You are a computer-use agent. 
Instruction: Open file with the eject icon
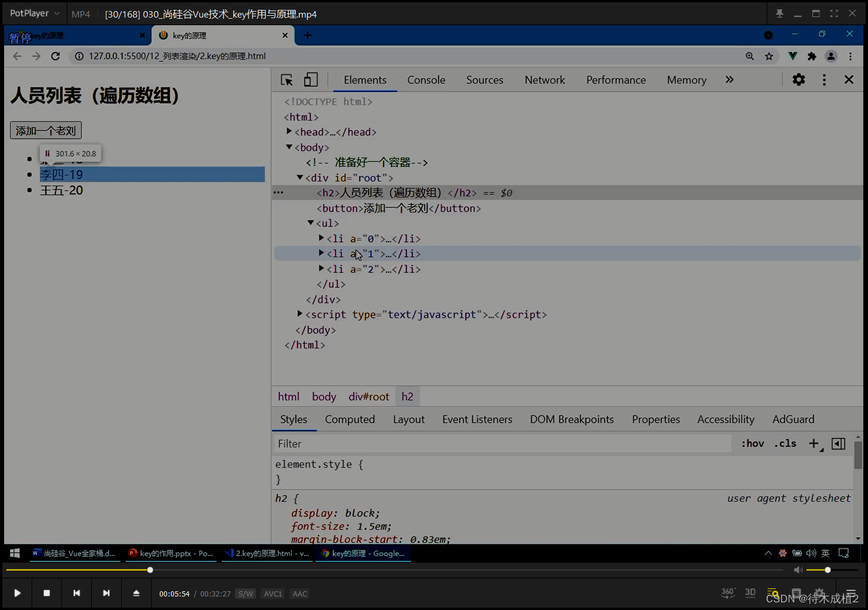pyautogui.click(x=136, y=593)
